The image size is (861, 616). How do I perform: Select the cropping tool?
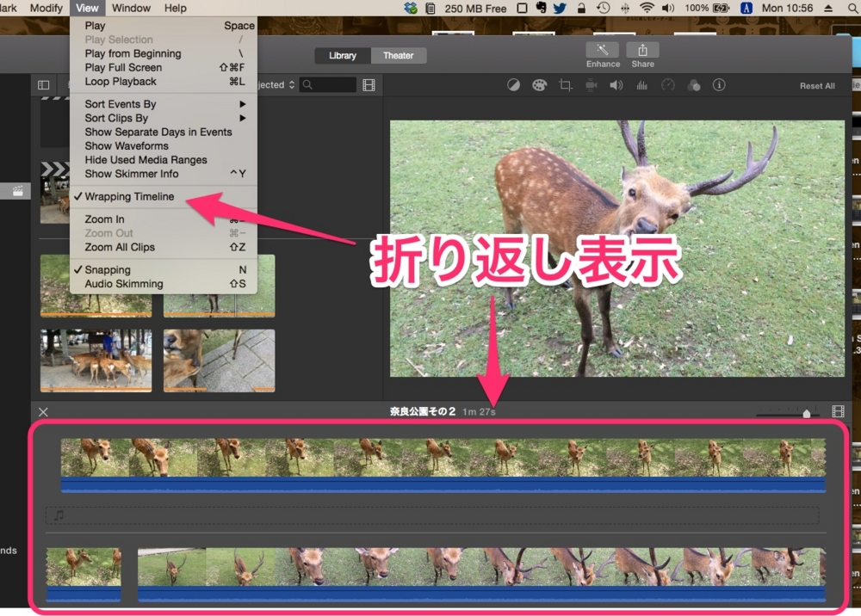coord(564,85)
